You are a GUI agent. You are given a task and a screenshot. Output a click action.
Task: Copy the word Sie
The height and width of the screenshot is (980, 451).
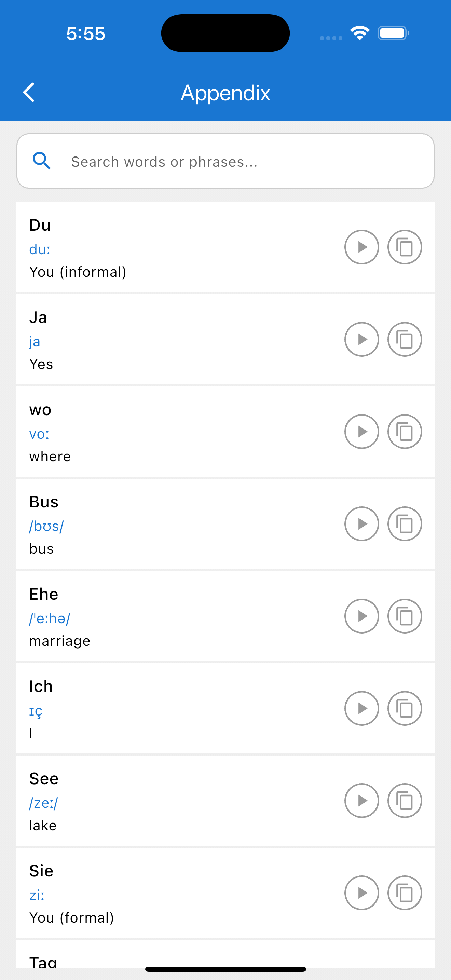[x=405, y=893]
